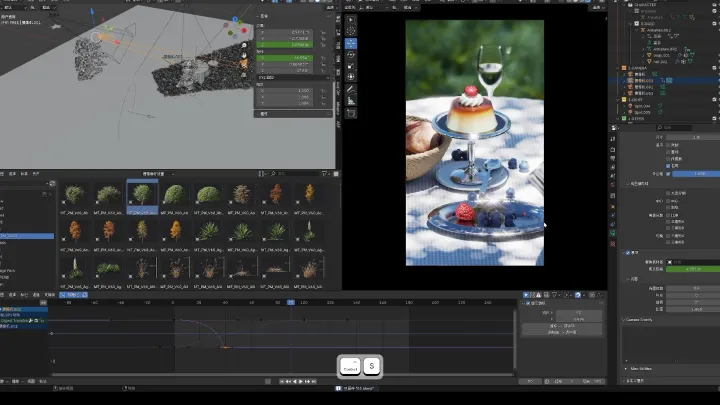Jump to the last frame
The image size is (720, 405).
coord(314,381)
